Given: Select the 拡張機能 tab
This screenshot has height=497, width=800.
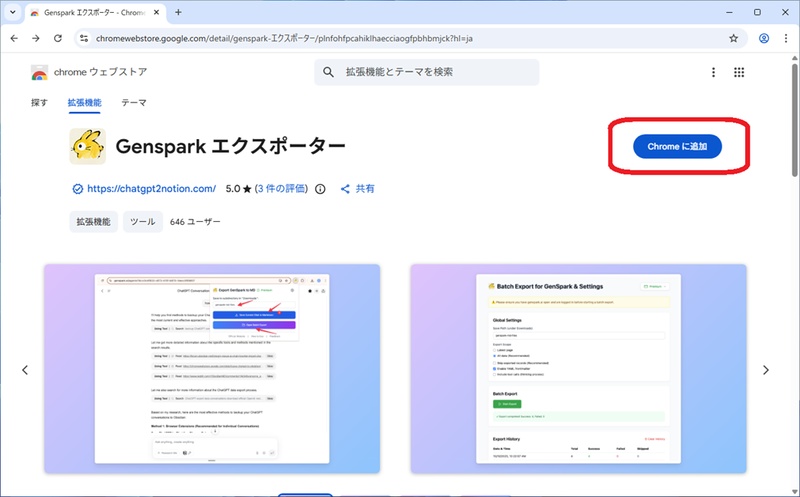Looking at the screenshot, I should coord(85,103).
